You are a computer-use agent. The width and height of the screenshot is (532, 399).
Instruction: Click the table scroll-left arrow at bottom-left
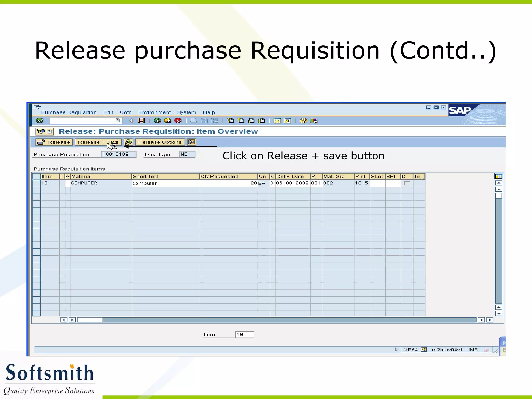point(64,320)
